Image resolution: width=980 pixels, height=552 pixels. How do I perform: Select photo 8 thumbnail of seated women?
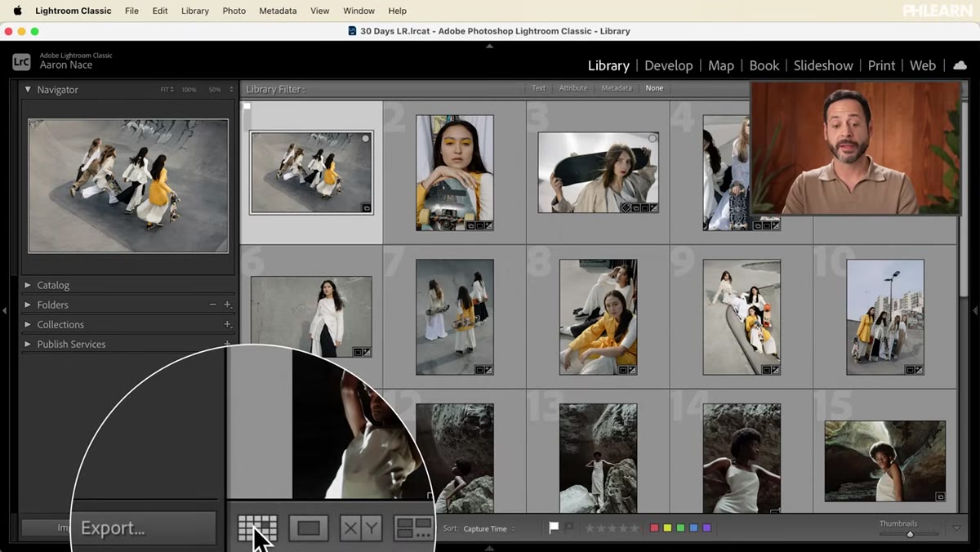coord(599,317)
